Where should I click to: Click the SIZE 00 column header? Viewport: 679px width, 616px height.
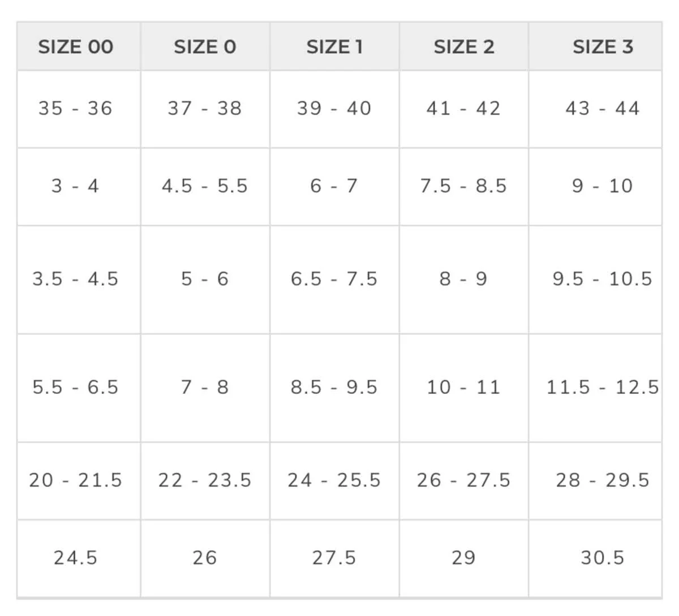pos(76,47)
